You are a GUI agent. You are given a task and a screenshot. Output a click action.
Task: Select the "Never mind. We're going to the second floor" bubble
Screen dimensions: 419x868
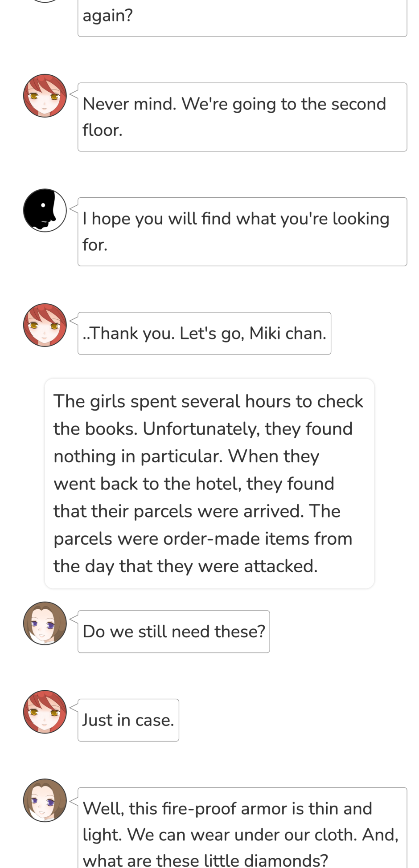(x=242, y=117)
